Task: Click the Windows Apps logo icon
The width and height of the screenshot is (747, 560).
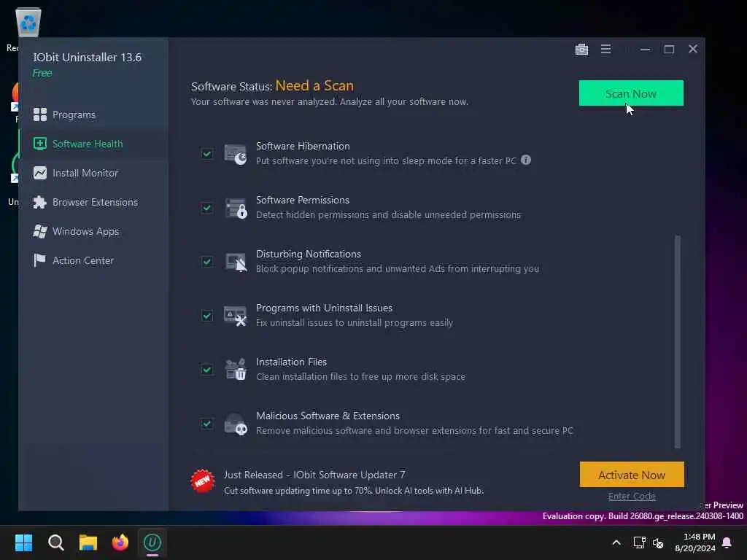Action: [40, 231]
